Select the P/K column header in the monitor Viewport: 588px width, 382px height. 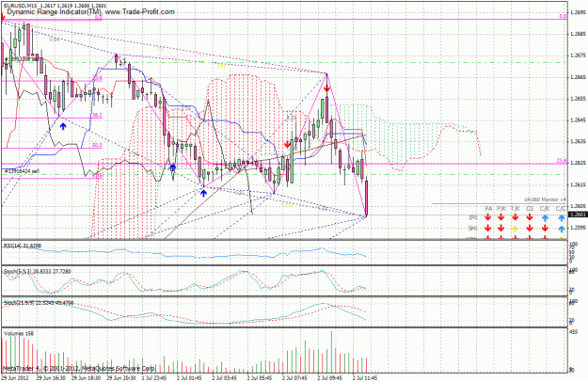point(501,209)
